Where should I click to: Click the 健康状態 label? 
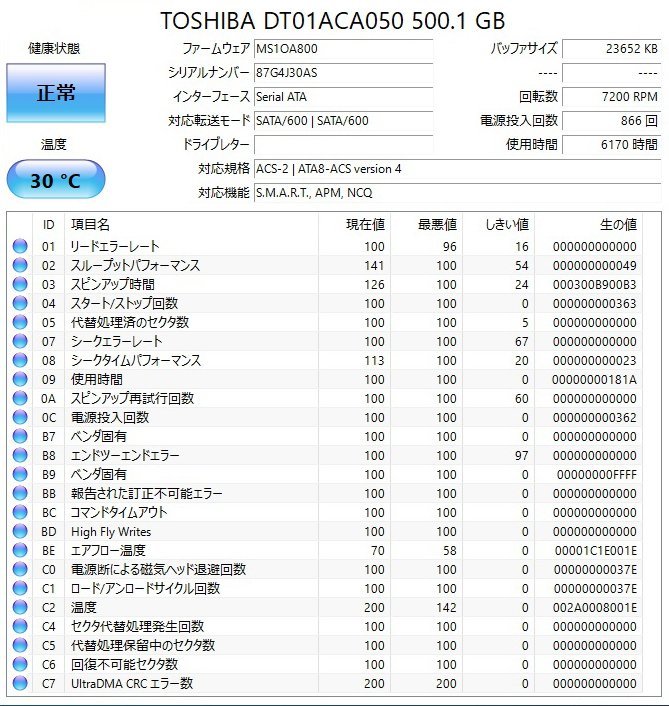54,48
